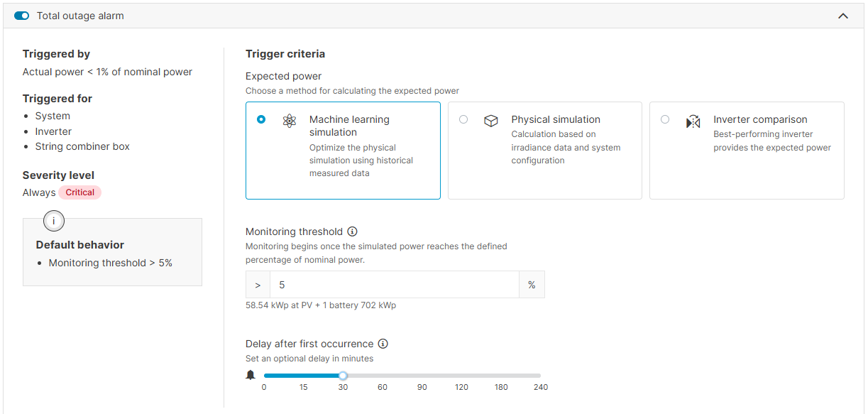Click the greater-than operator selector
The image size is (868, 414).
pos(258,284)
